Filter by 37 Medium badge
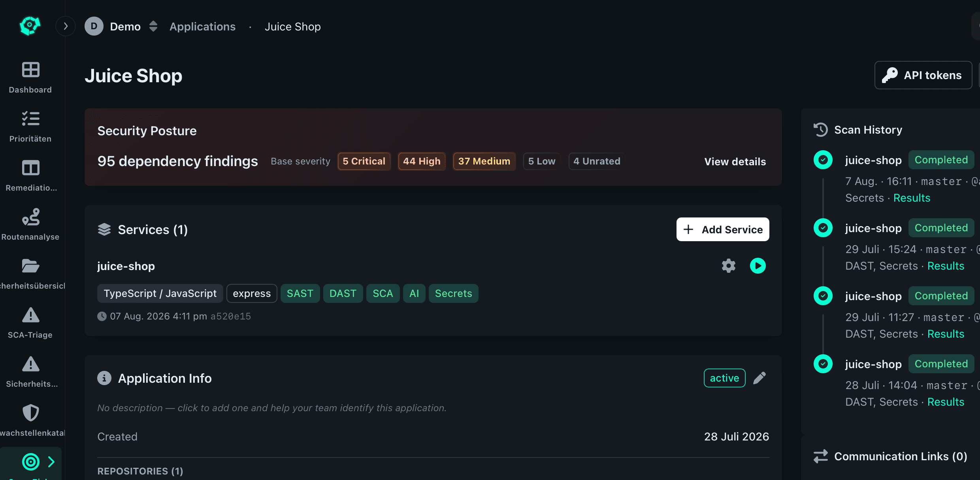This screenshot has width=980, height=480. pyautogui.click(x=484, y=161)
